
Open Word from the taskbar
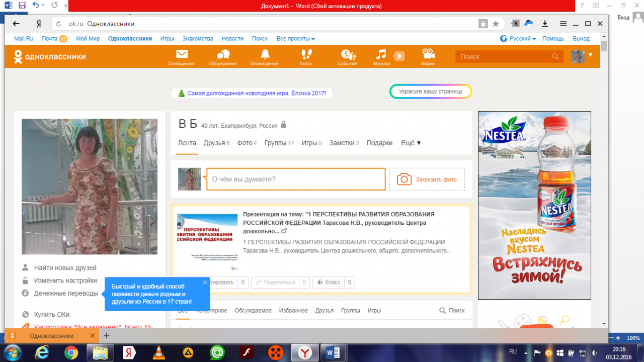point(333,352)
